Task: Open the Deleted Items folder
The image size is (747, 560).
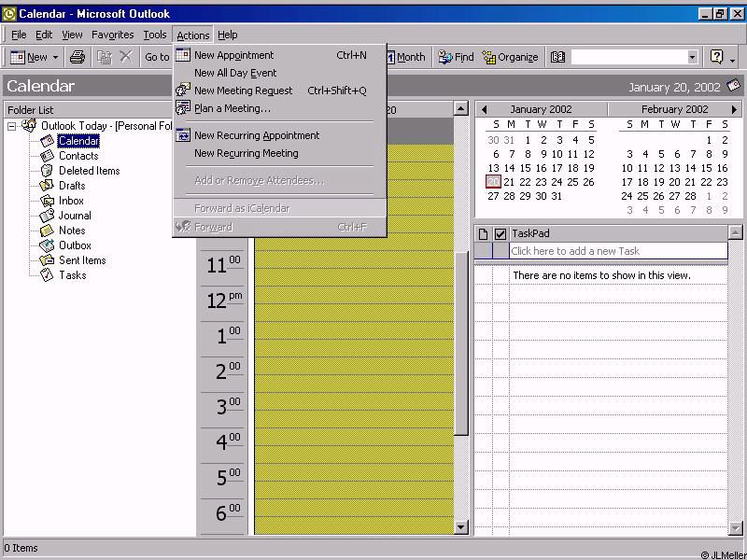Action: pos(89,171)
